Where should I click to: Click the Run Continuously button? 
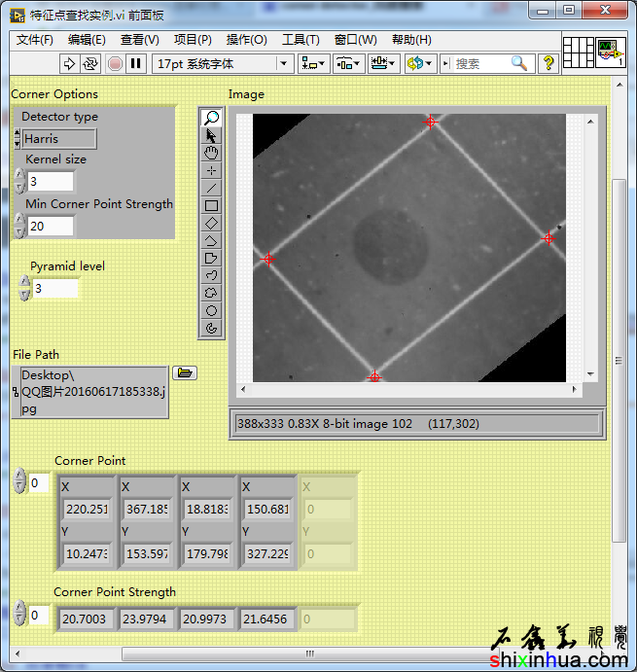(90, 63)
